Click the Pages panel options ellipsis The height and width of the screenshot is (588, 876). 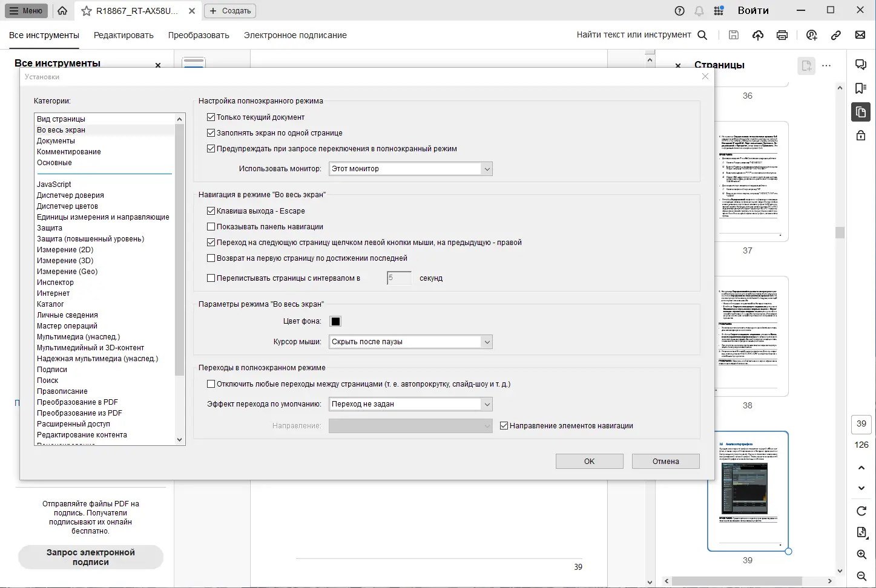pyautogui.click(x=826, y=65)
